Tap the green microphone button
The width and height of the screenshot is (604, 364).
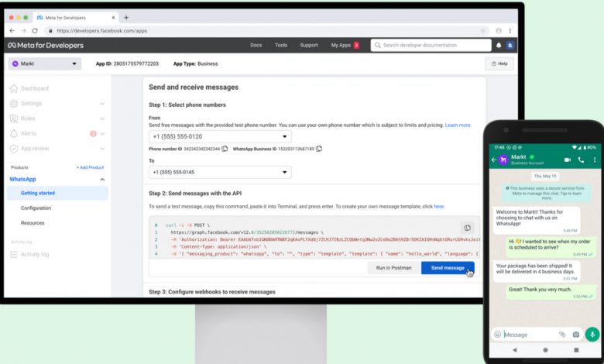(x=592, y=335)
